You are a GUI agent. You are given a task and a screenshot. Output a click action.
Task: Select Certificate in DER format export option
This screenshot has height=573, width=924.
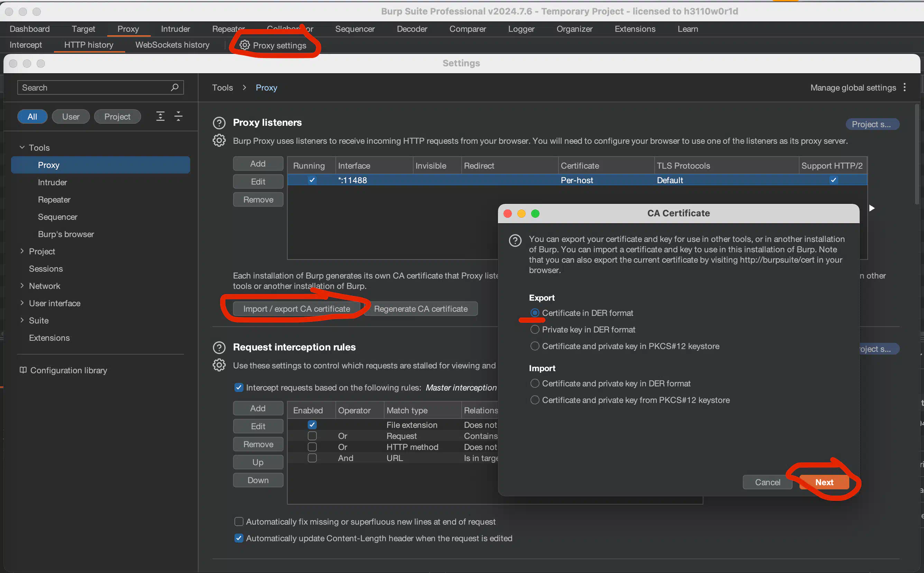click(x=535, y=313)
